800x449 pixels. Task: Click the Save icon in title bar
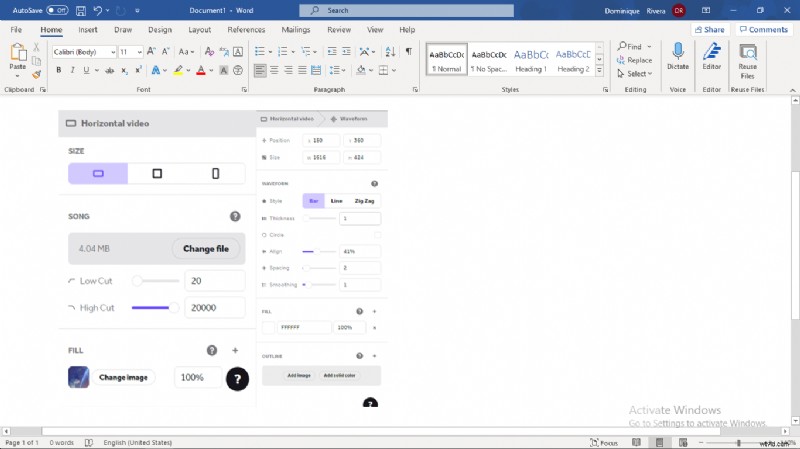click(x=78, y=10)
